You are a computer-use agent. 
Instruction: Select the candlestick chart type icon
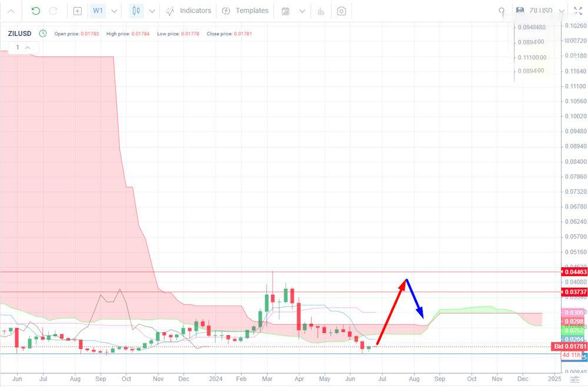pos(136,11)
